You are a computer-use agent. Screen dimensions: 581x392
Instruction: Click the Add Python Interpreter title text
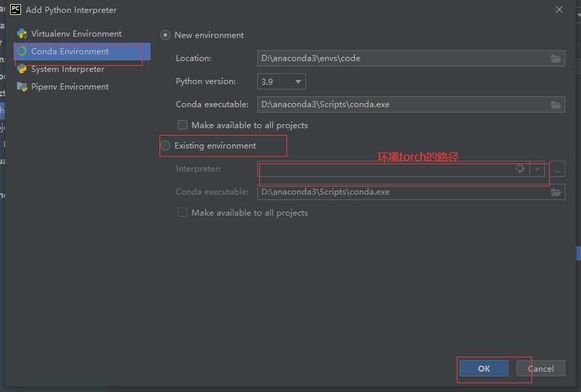click(71, 10)
